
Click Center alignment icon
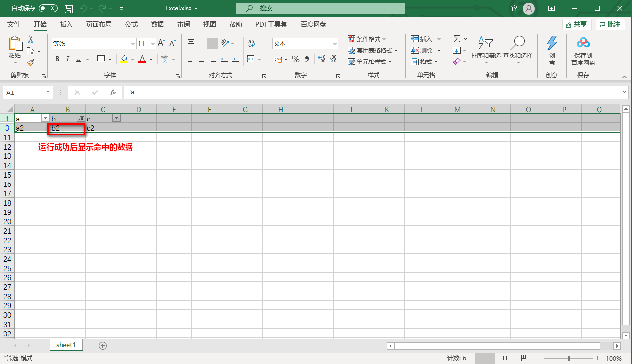pyautogui.click(x=202, y=59)
